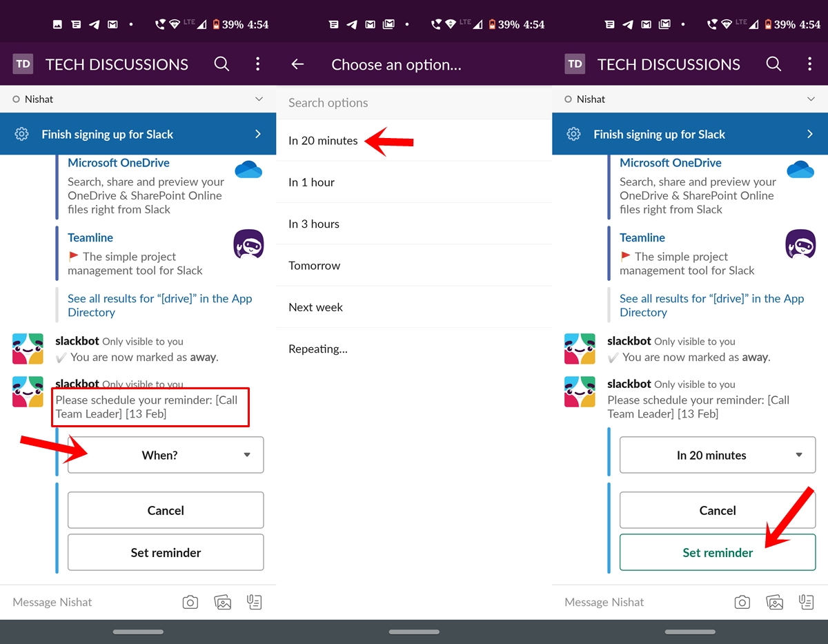Tap Finish signing up for Slack text, right screen
This screenshot has height=644, width=828.
(659, 135)
